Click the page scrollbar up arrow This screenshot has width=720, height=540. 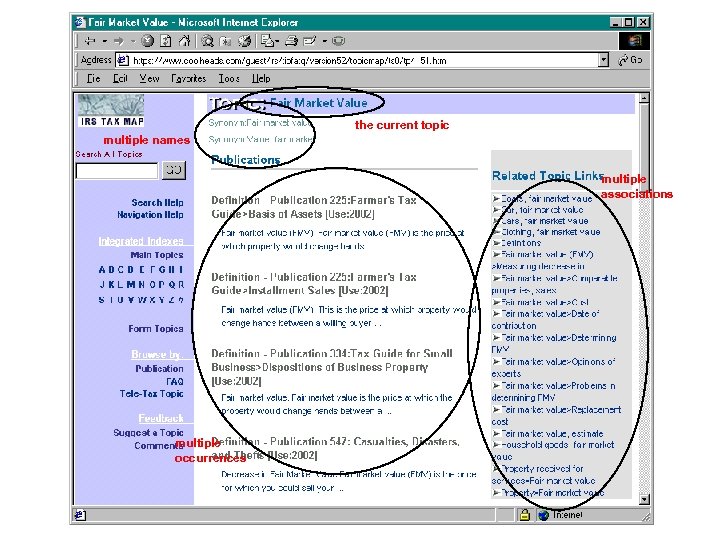pyautogui.click(x=644, y=98)
